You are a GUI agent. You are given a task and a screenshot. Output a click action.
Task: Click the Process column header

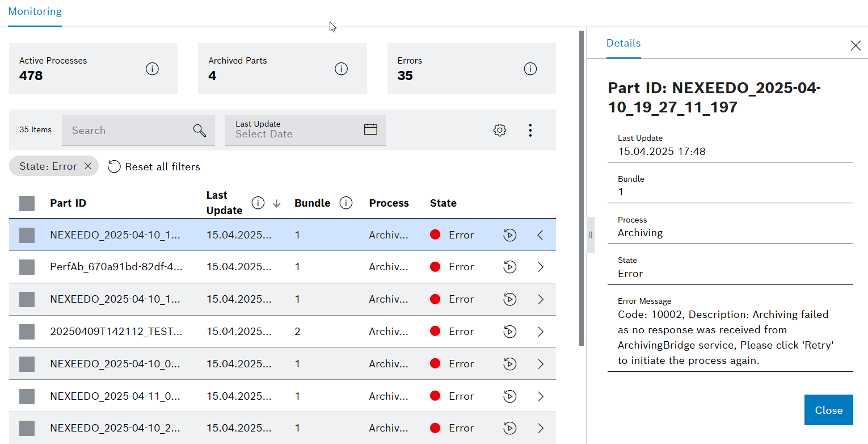(389, 203)
